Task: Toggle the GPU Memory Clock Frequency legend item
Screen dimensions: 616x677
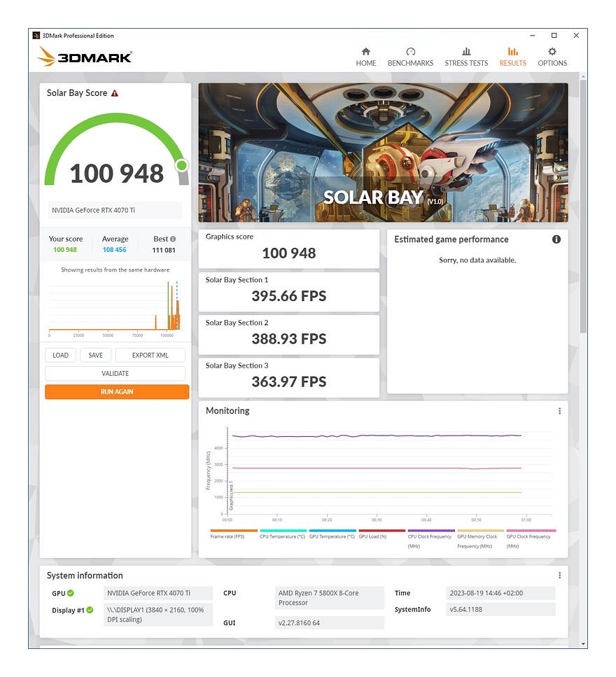Action: [480, 539]
